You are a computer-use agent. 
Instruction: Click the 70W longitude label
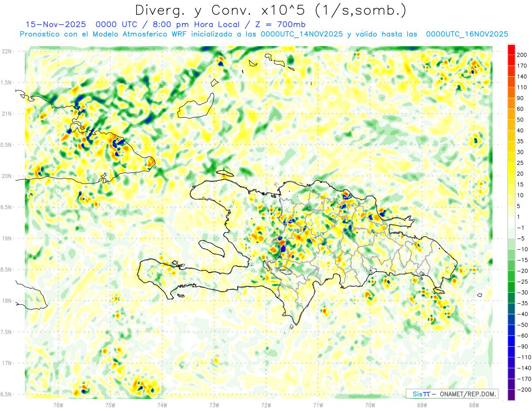(x=370, y=405)
